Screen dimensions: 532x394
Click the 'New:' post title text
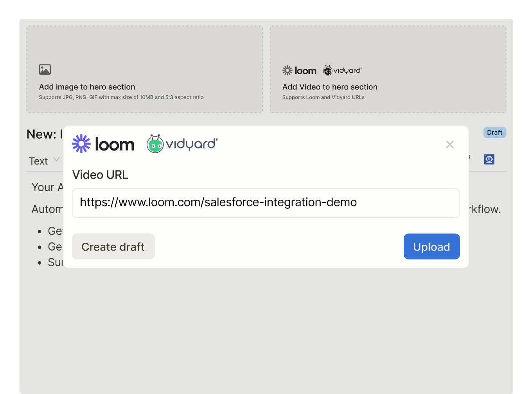(x=44, y=134)
